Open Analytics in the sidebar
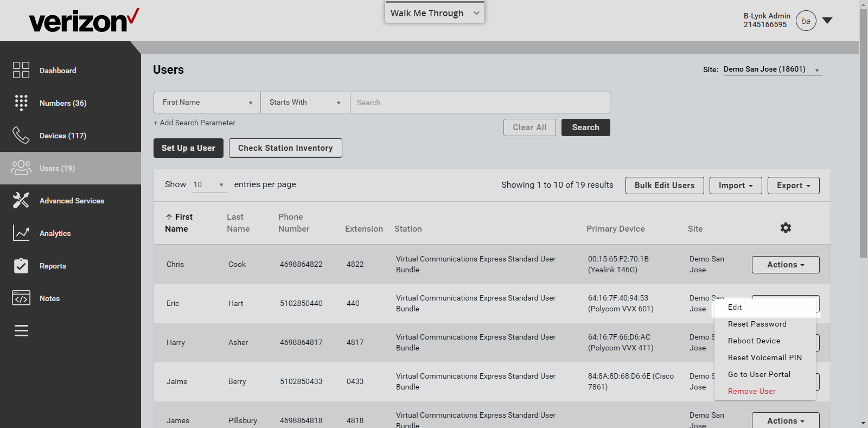Viewport: 868px width, 428px height. [x=55, y=233]
